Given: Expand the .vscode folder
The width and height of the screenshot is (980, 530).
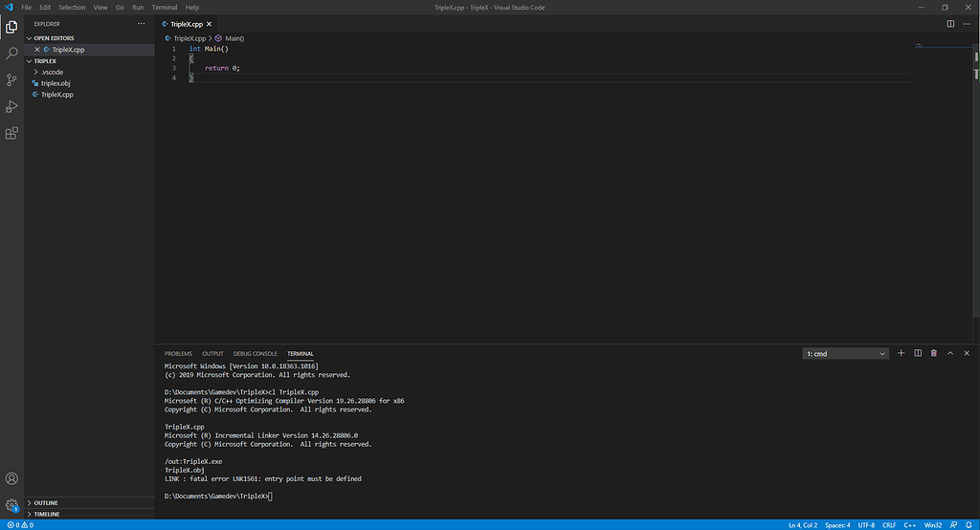Looking at the screenshot, I should click(51, 72).
